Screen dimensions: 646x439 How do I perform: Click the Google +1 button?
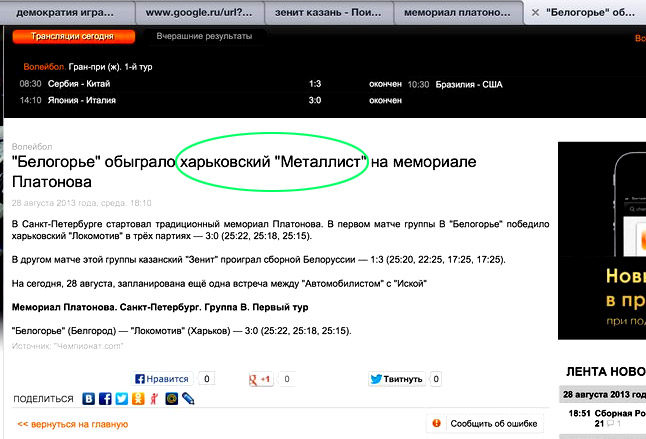[x=261, y=379]
